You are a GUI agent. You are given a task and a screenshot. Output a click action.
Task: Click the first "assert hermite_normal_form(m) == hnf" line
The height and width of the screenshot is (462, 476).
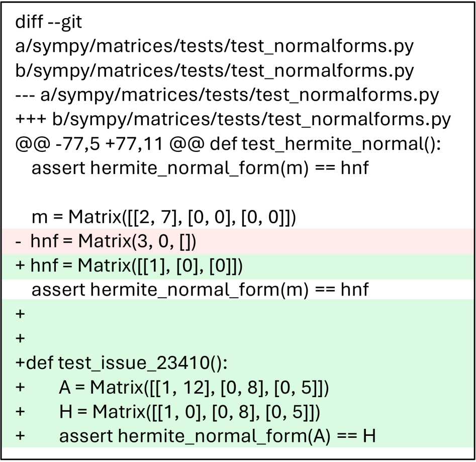pos(200,168)
